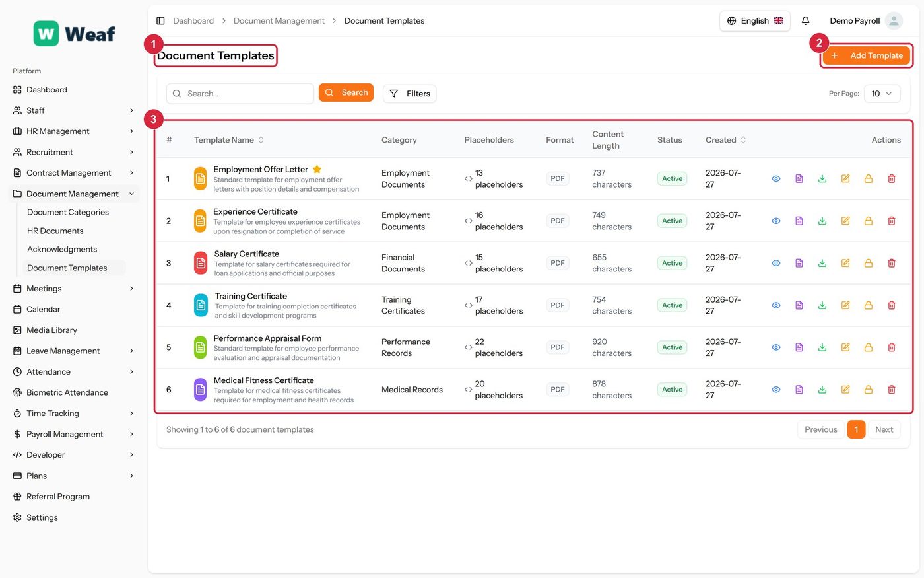
Task: View the Training Certificate template (eye icon)
Action: click(776, 305)
